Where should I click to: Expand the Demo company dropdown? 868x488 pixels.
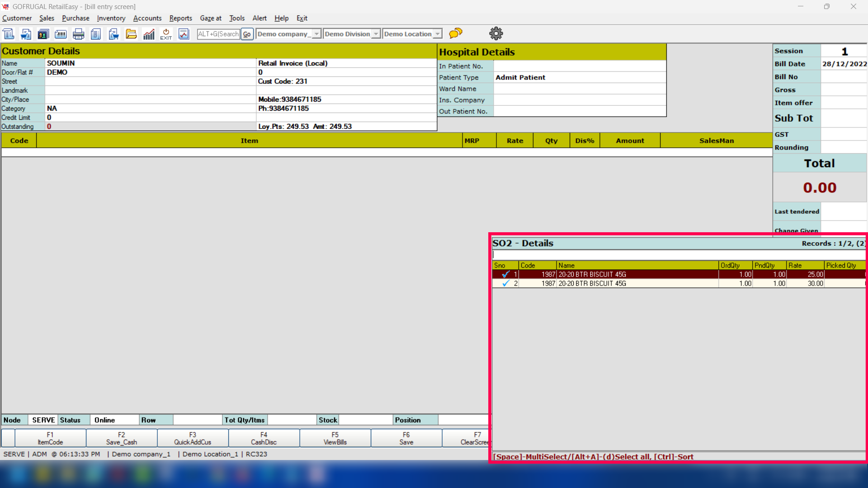click(x=316, y=34)
